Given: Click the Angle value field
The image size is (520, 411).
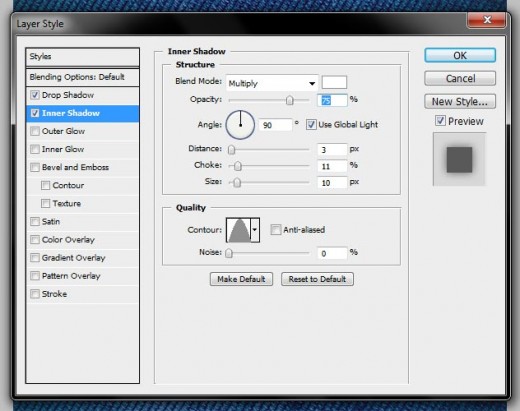Looking at the screenshot, I should pyautogui.click(x=275, y=125).
